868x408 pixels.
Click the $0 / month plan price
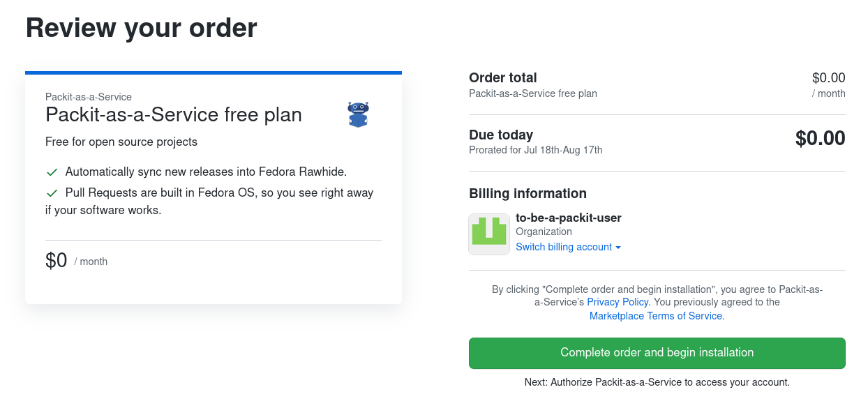click(76, 261)
